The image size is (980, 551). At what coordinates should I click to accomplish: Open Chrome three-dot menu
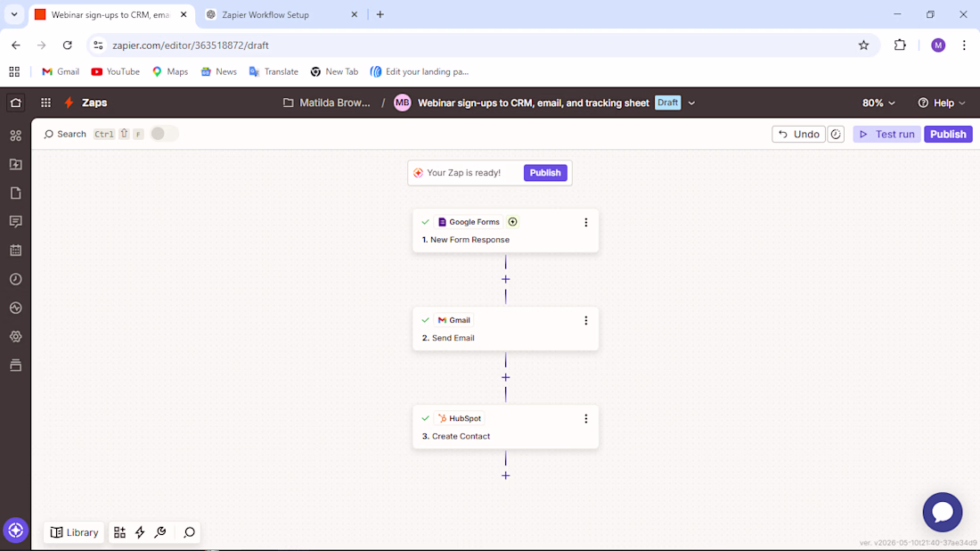964,45
